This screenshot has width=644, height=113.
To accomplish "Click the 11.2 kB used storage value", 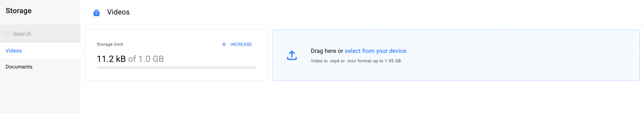I will pos(111,59).
